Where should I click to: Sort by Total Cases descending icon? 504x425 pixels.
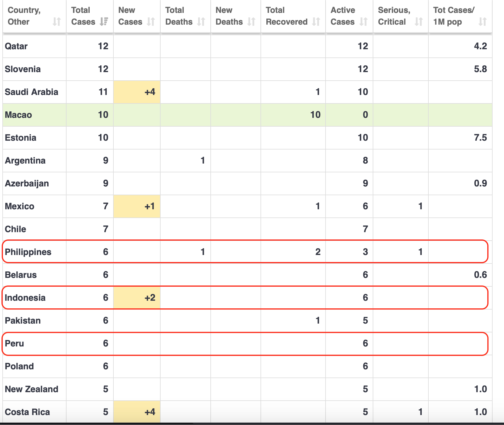pyautogui.click(x=104, y=22)
